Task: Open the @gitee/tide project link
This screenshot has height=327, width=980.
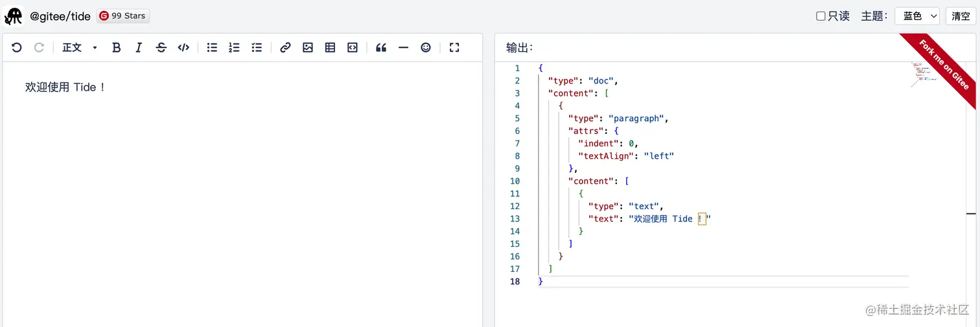Action: pos(60,16)
